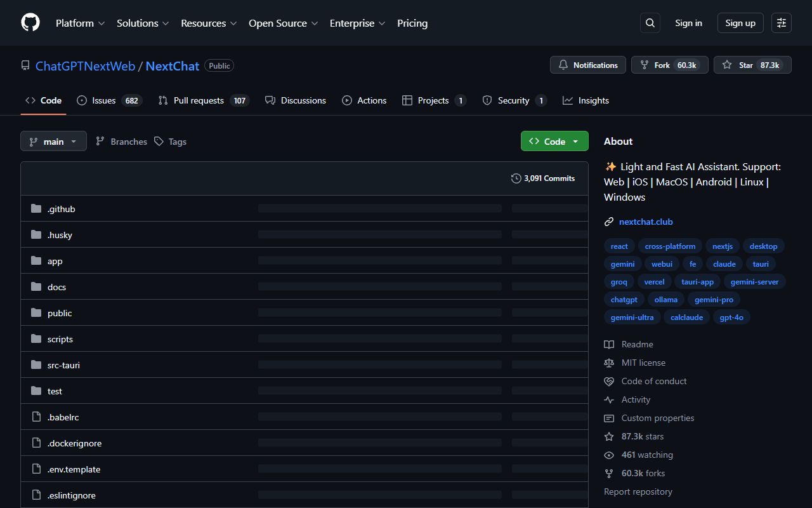Open commit history via the clock icon

516,178
